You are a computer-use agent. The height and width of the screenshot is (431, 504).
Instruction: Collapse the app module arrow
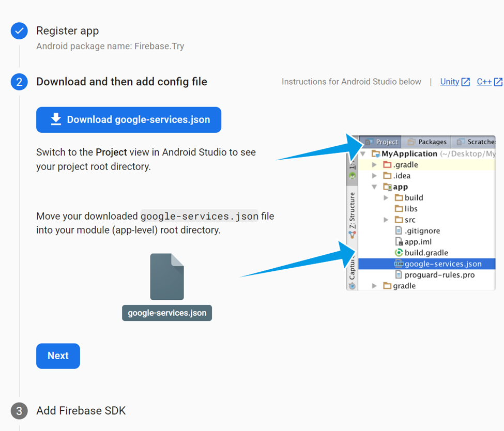374,187
